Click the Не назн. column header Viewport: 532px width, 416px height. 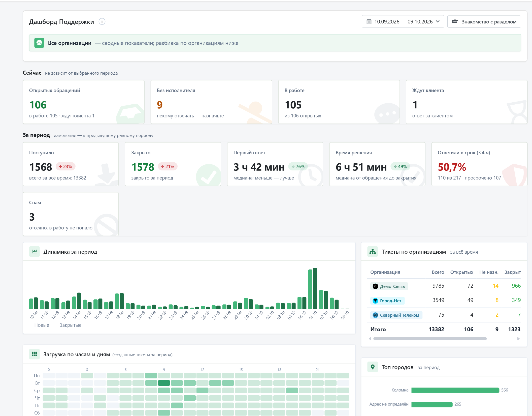489,272
